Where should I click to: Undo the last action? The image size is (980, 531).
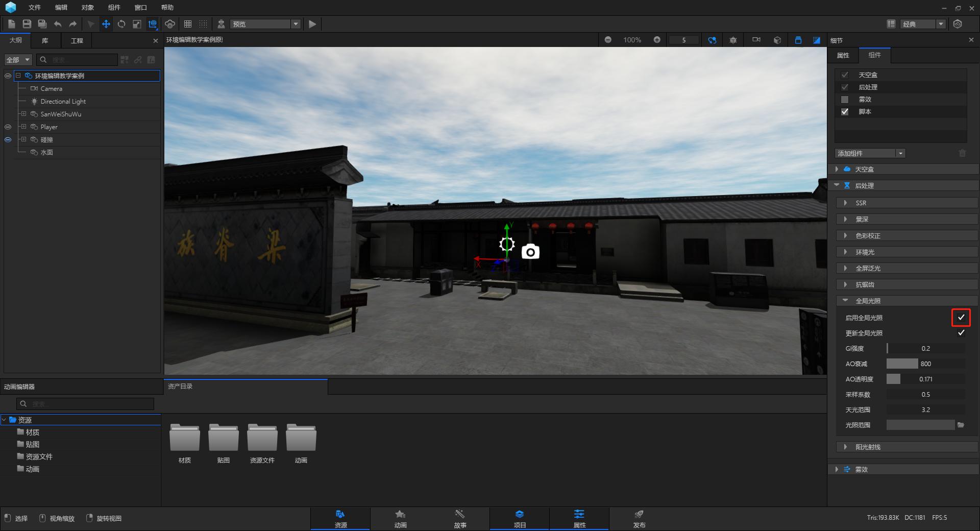tap(58, 24)
